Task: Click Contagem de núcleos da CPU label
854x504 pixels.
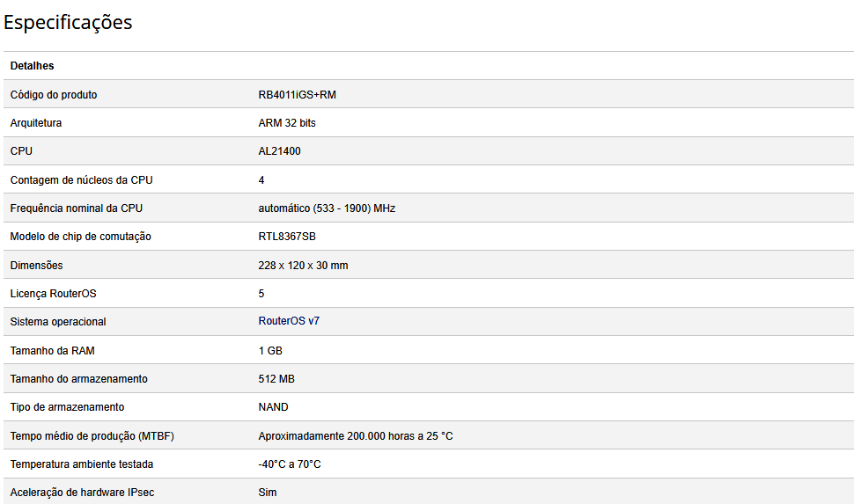Action: [x=81, y=180]
